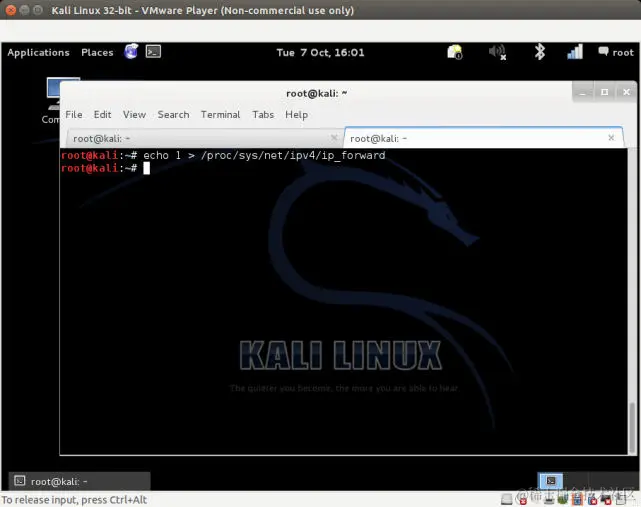Viewport: 641px width, 507px height.
Task: Maximize the VMware Player window
Action: click(38, 10)
